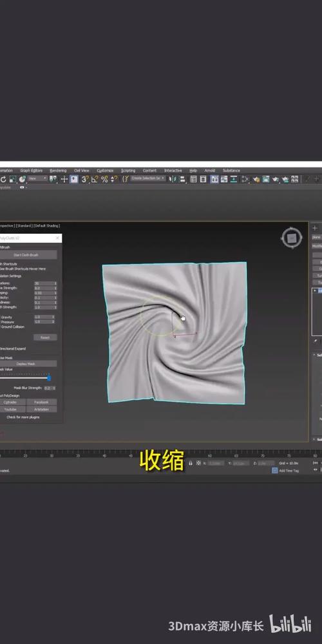The width and height of the screenshot is (322, 644).
Task: Toggle the Selection Lock icon in status bar
Action: click(x=191, y=462)
